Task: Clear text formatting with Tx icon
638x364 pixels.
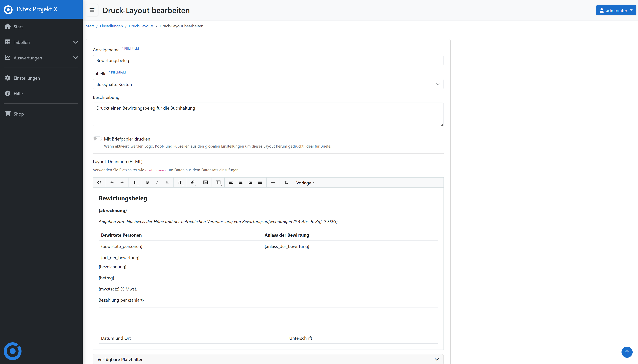Action: tap(286, 183)
